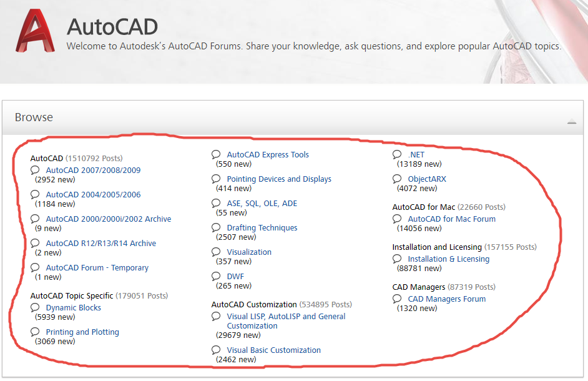
Task: Click the (5939 new) post count
Action: point(55,317)
